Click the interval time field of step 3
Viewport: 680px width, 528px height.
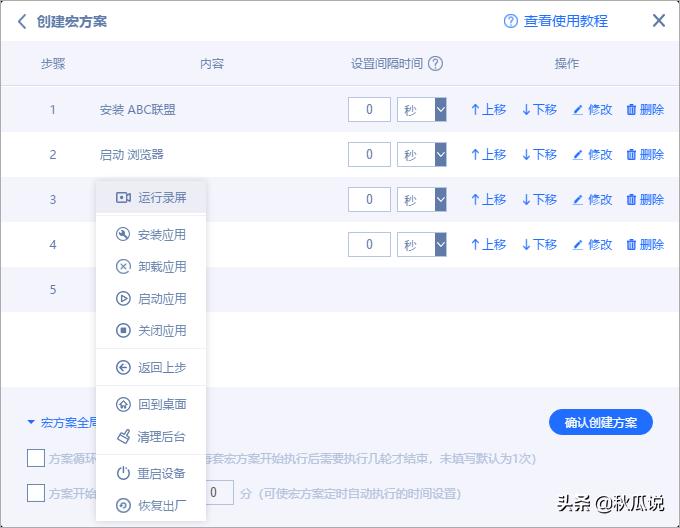[369, 200]
